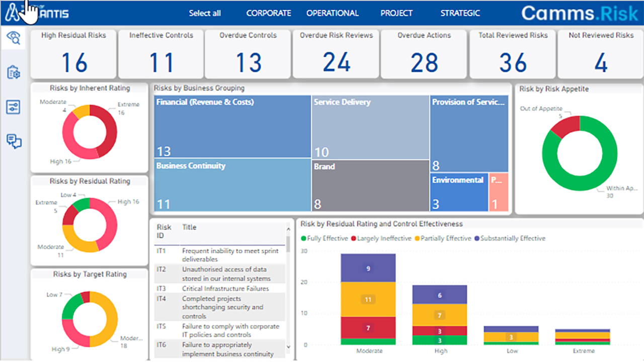
Task: Click Moderate bar red segment labeled 7
Action: coord(368,327)
